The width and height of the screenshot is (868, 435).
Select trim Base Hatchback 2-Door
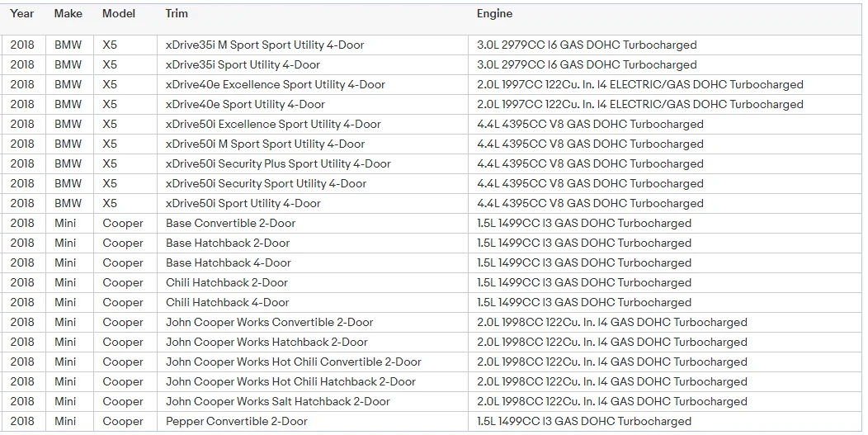228,244
